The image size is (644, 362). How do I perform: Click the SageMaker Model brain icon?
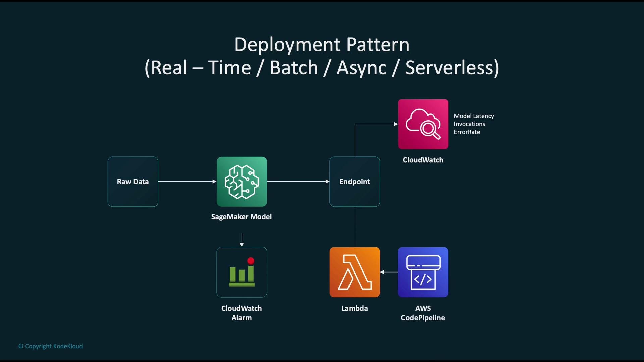coord(241,181)
